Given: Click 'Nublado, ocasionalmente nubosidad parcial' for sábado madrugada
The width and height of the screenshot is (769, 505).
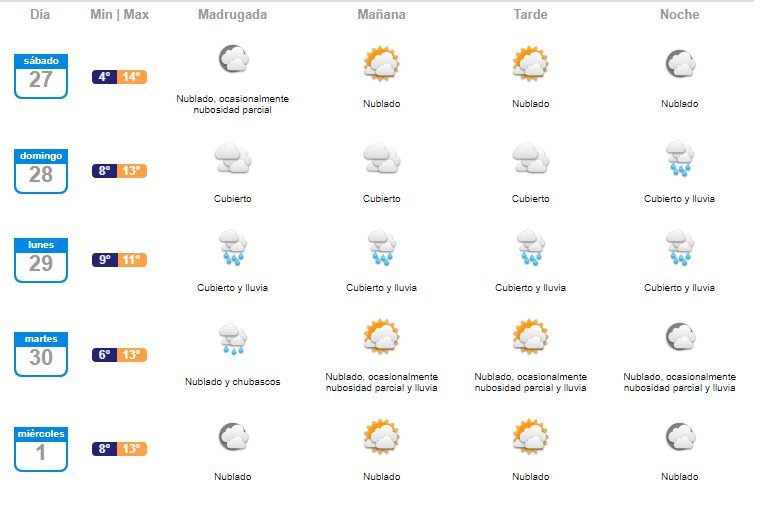Looking at the screenshot, I should click(x=232, y=104).
